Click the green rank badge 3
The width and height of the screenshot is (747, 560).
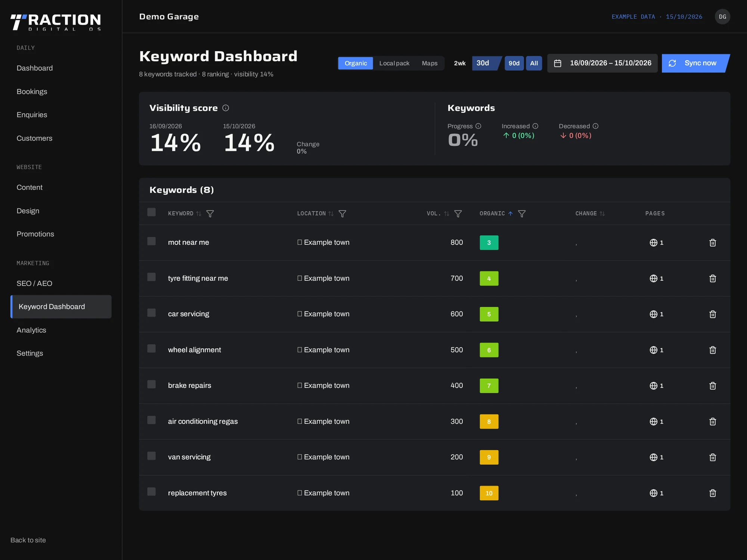coord(489,243)
